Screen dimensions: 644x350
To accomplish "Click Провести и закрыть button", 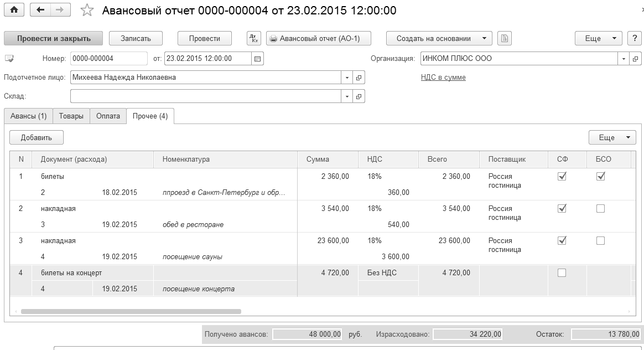I will [54, 38].
